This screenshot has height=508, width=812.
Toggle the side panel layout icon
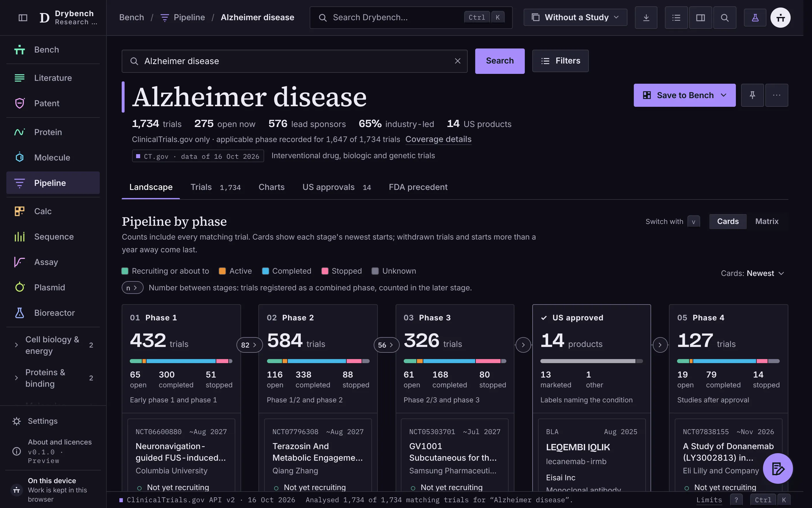[700, 18]
